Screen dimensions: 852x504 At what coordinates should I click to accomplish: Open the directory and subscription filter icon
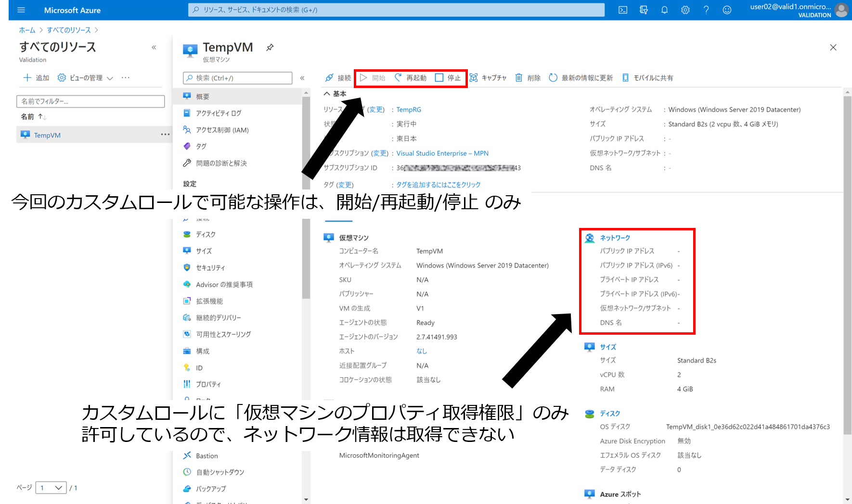(x=644, y=10)
